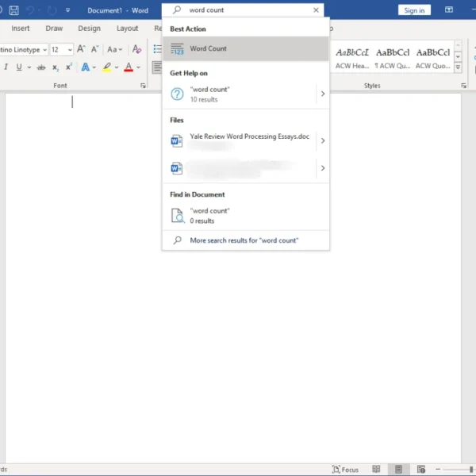Open the font name dropdown (Linotype)
Viewport: 476px width, 476px height.
click(x=44, y=50)
